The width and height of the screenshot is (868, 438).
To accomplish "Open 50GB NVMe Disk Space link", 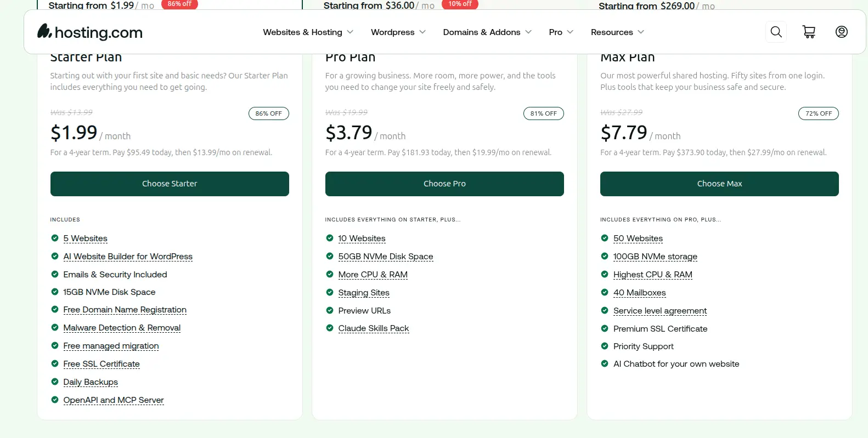I will (x=386, y=257).
